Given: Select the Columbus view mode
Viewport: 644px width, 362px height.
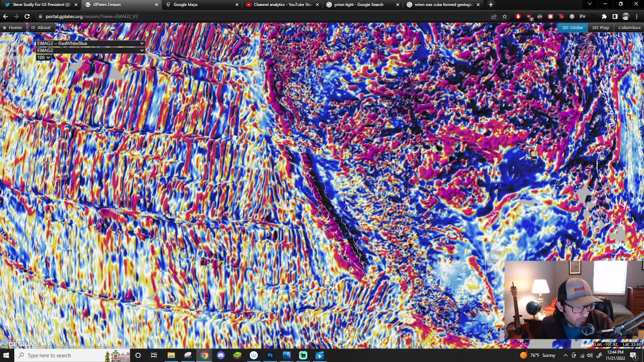Looking at the screenshot, I should point(629,28).
